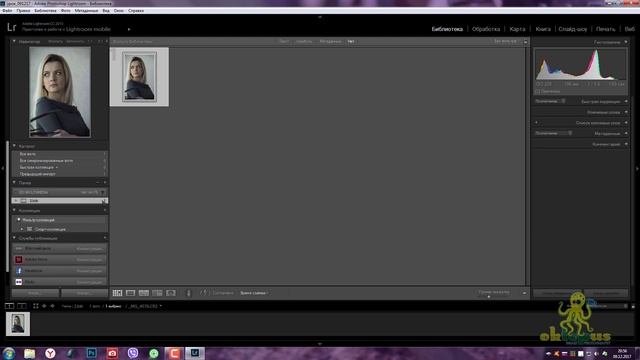640x360 pixels.
Task: Click the Import button
Action: click(x=35, y=293)
